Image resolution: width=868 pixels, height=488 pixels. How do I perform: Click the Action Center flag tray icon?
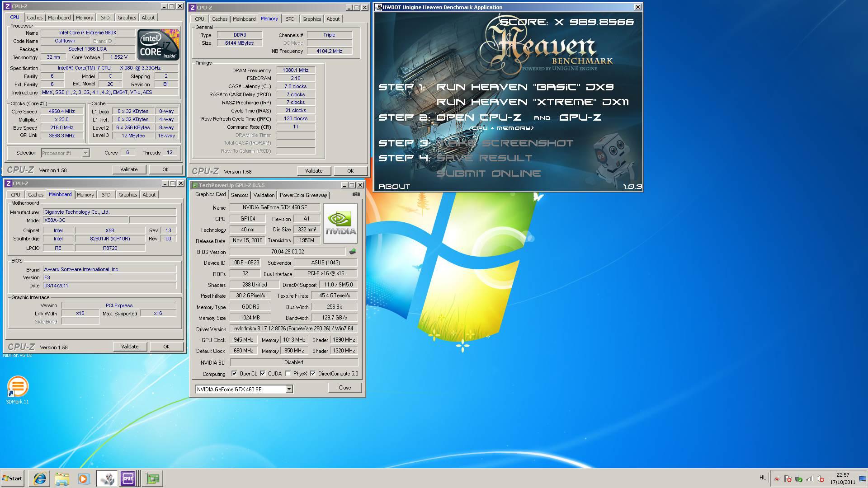[x=788, y=479]
